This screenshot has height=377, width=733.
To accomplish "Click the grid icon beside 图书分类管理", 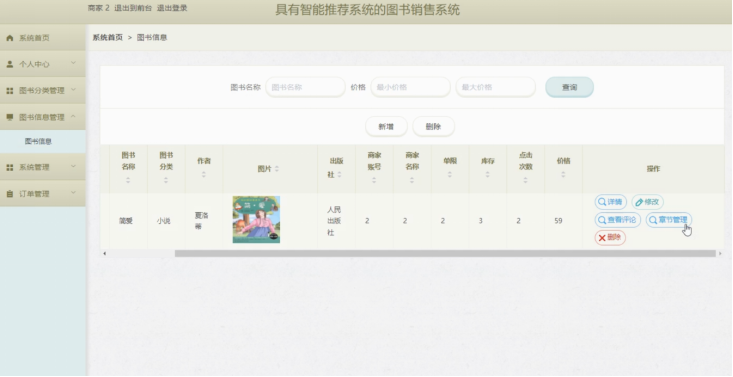I will pyautogui.click(x=9, y=91).
